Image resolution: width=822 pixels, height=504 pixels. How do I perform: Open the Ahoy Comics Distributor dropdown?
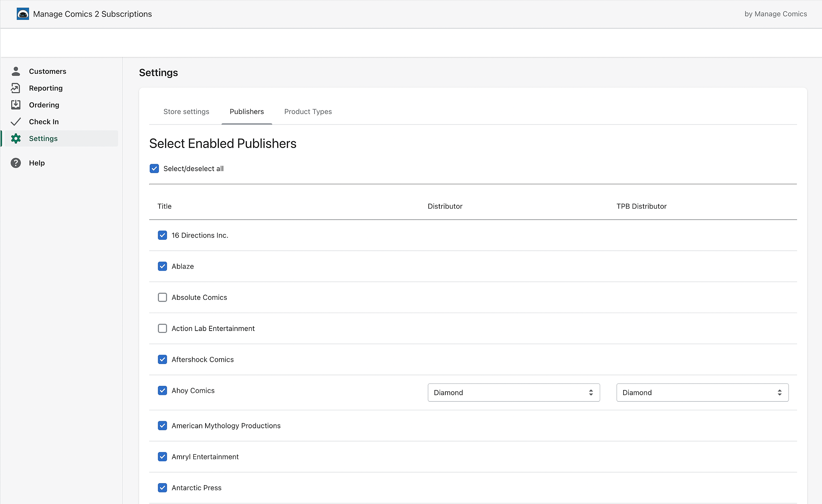click(513, 392)
